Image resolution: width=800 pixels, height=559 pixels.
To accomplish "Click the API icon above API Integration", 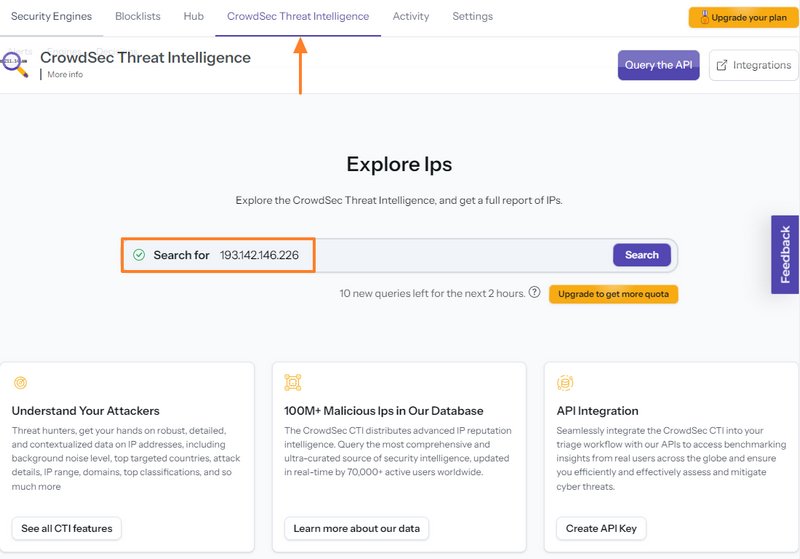I will click(565, 382).
